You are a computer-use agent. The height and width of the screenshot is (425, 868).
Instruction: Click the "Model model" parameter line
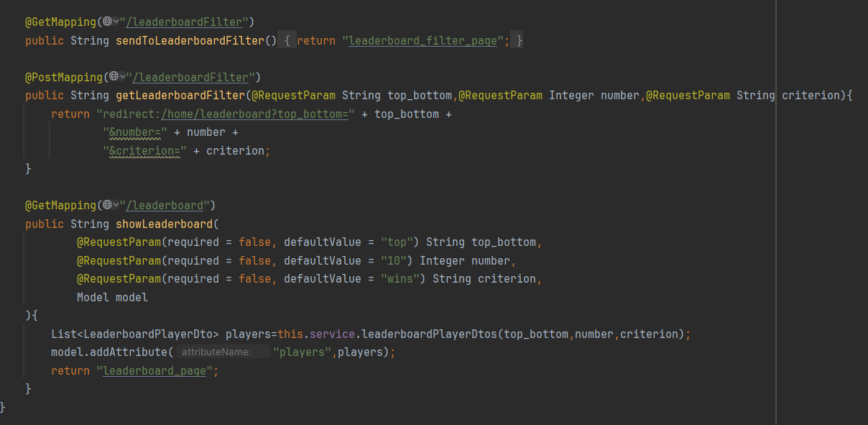112,298
